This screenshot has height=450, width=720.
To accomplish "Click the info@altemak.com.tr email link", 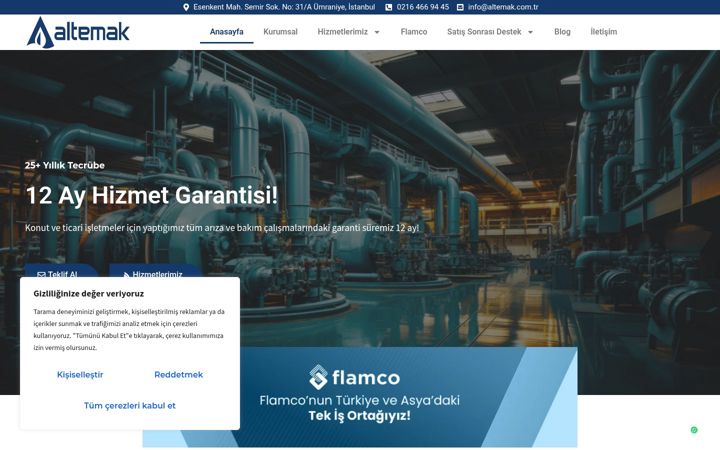I will pyautogui.click(x=503, y=7).
